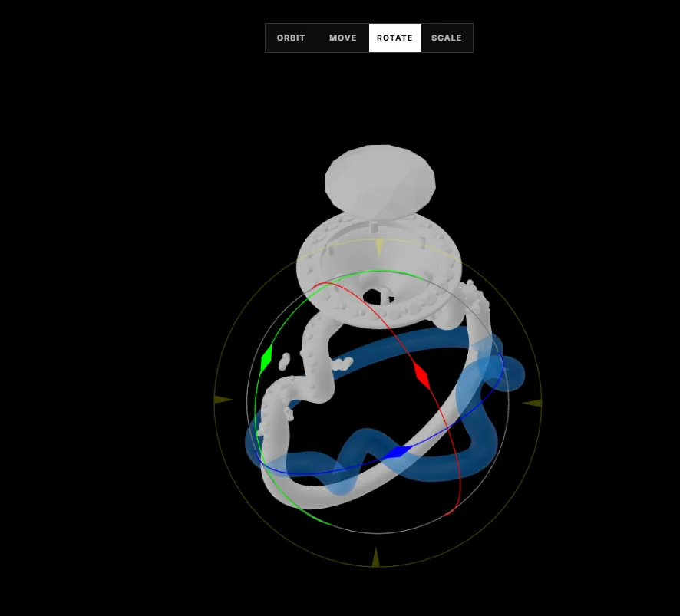The height and width of the screenshot is (616, 680).
Task: Select the green rotation arrow handle
Action: (x=265, y=357)
